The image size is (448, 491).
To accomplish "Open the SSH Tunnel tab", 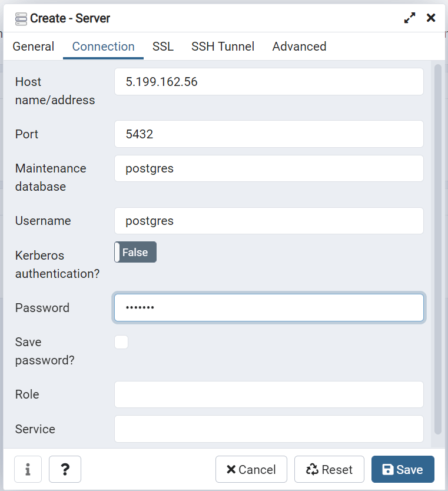I will [x=223, y=47].
